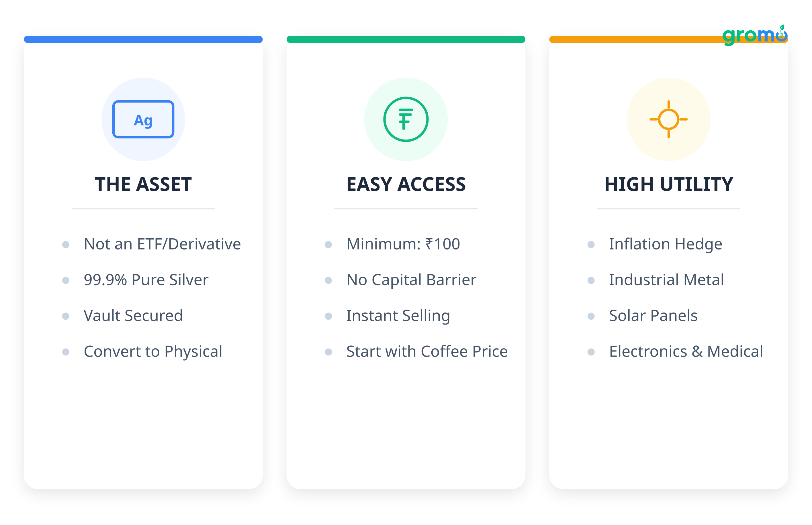Click the 'Solar Panels' bullet text

(x=653, y=316)
